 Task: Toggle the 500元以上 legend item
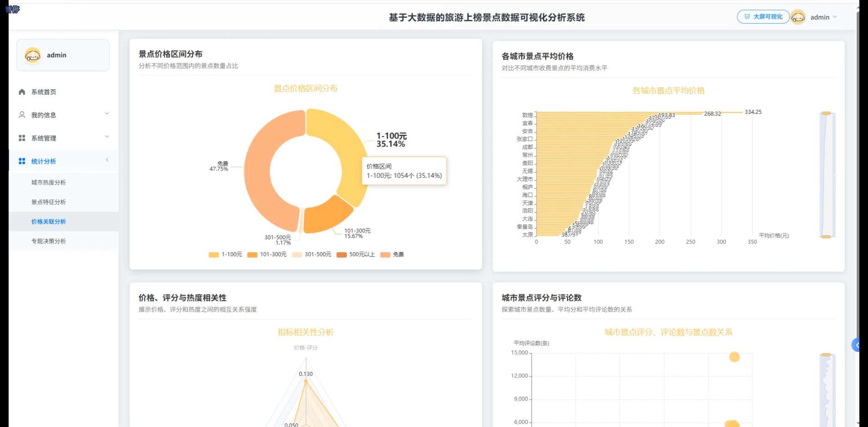(x=356, y=255)
